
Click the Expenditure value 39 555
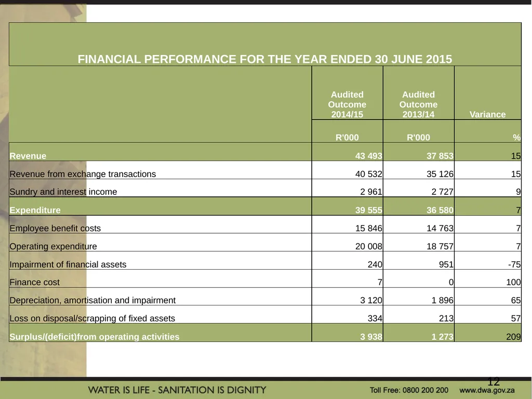point(368,210)
